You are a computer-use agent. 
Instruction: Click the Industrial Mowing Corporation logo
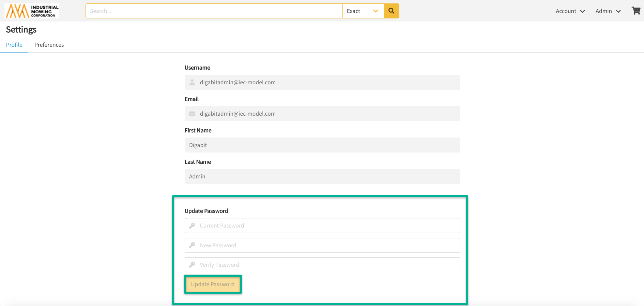pyautogui.click(x=32, y=11)
